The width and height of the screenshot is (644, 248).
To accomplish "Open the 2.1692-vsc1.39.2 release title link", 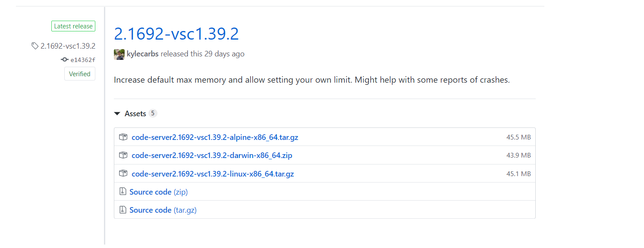I will coord(176,34).
